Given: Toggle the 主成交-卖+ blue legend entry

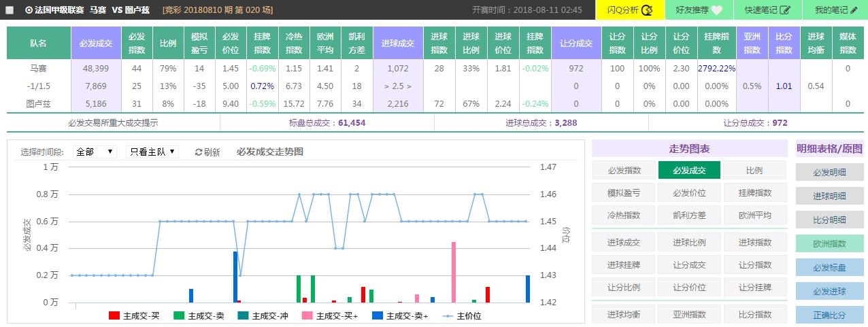Looking at the screenshot, I should click(400, 315).
